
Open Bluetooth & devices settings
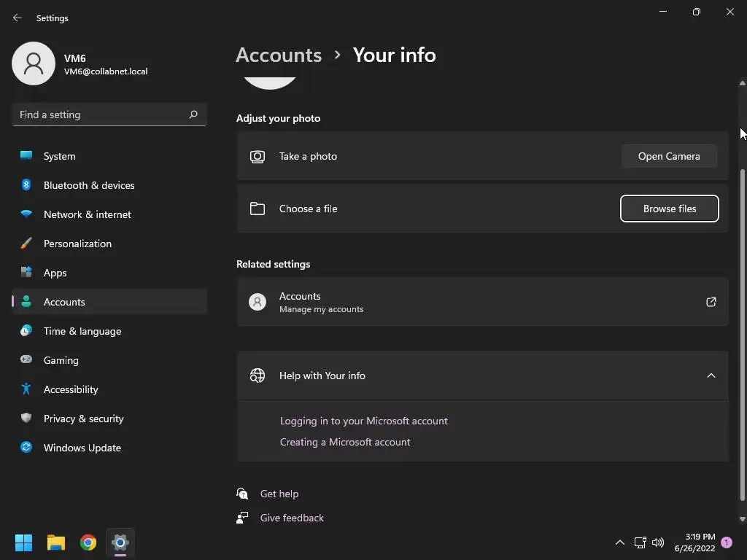[89, 185]
